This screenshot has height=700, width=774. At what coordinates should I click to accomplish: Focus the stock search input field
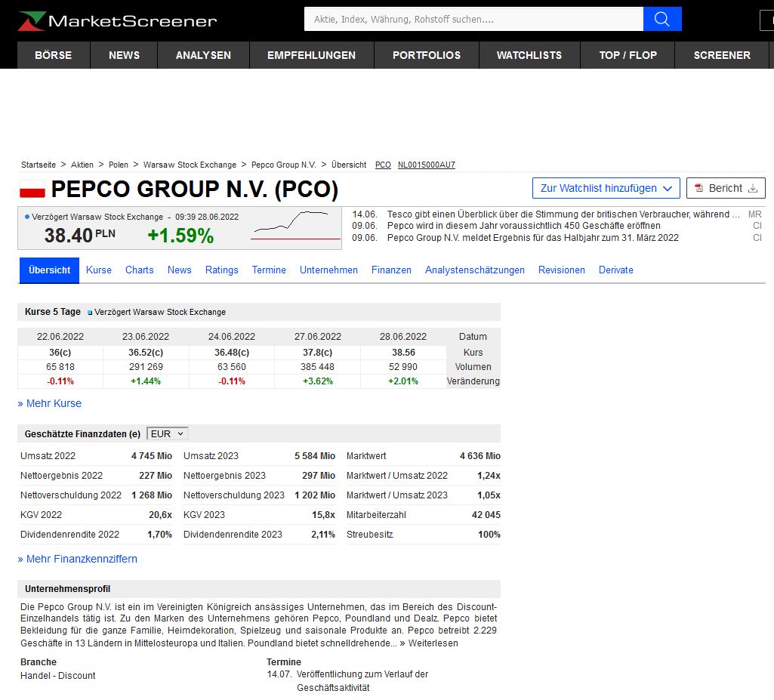[473, 19]
